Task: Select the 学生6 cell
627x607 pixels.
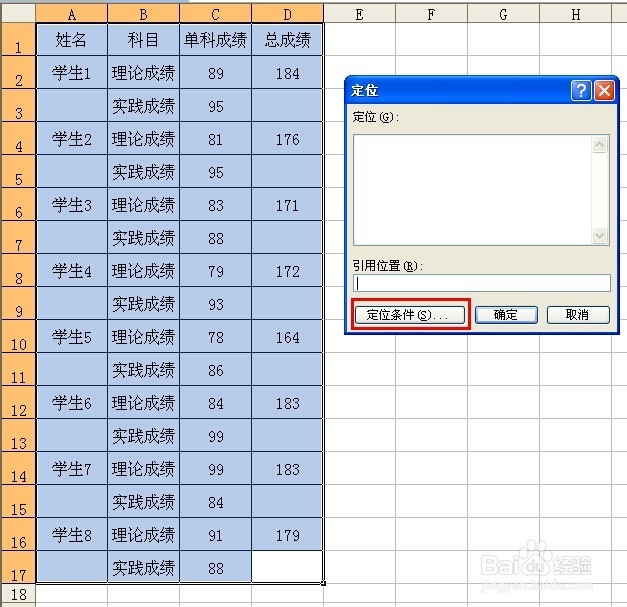Action: [x=72, y=402]
